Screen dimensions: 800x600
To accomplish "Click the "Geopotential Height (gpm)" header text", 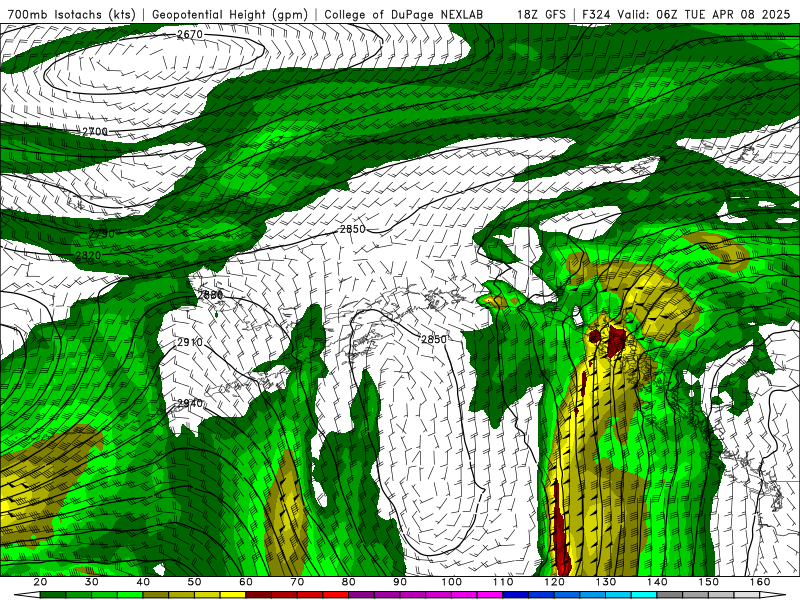I will [x=230, y=14].
